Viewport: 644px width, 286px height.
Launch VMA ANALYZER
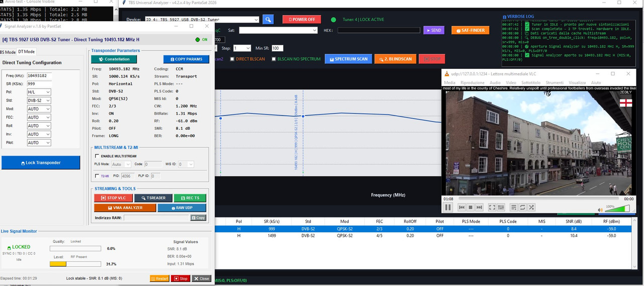125,208
